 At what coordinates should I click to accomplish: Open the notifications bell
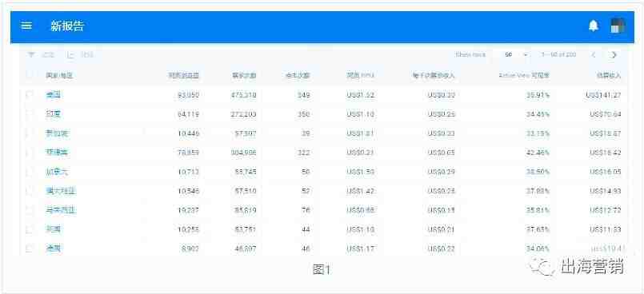(593, 26)
